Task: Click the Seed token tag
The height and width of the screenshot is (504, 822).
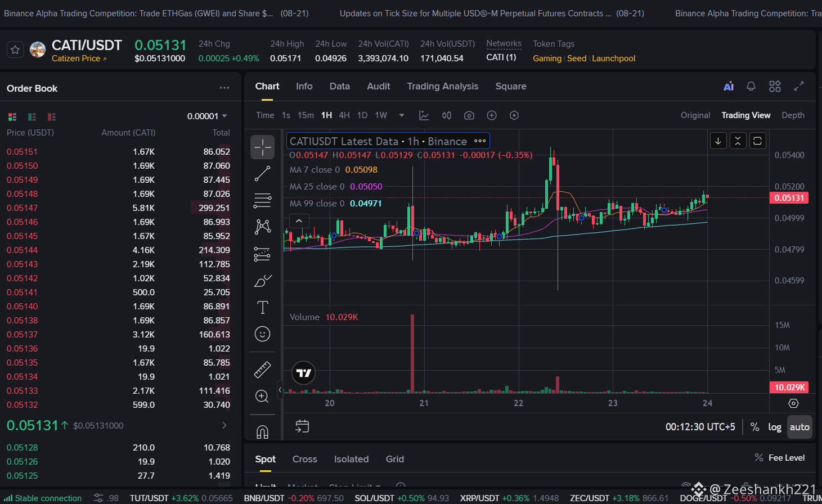Action: tap(577, 58)
